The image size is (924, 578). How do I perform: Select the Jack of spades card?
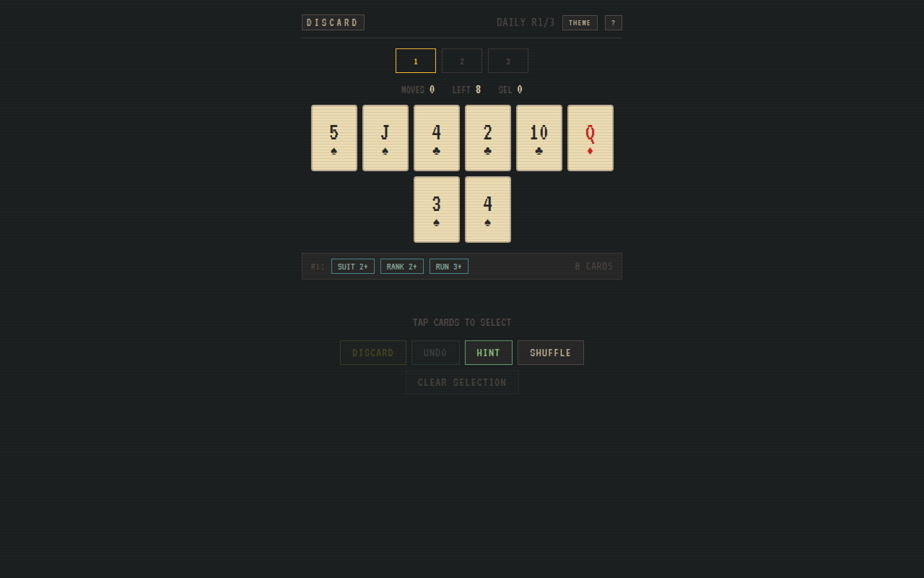point(385,138)
